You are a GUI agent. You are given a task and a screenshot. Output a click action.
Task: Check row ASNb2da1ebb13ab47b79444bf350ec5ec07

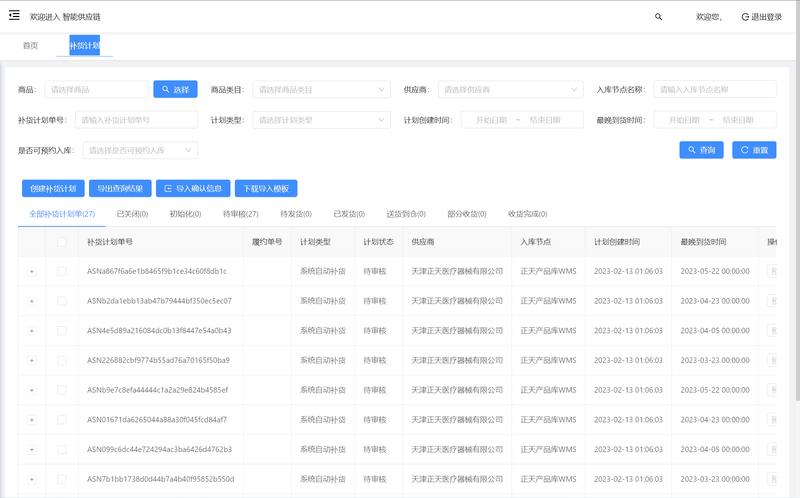coord(62,301)
